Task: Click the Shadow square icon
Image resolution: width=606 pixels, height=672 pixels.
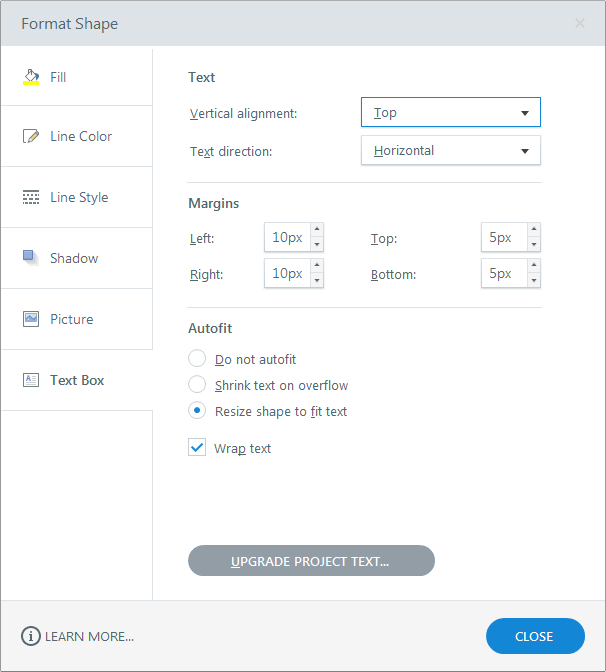Action: coord(31,258)
